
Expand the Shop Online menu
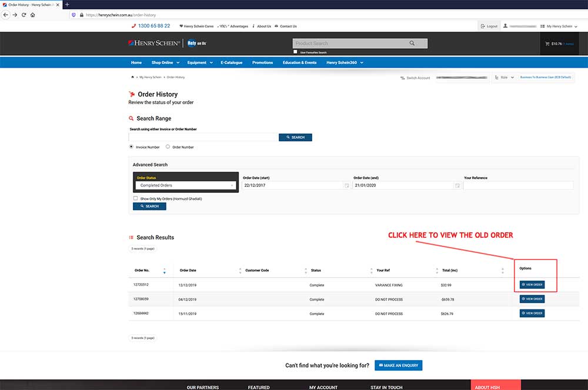[165, 62]
